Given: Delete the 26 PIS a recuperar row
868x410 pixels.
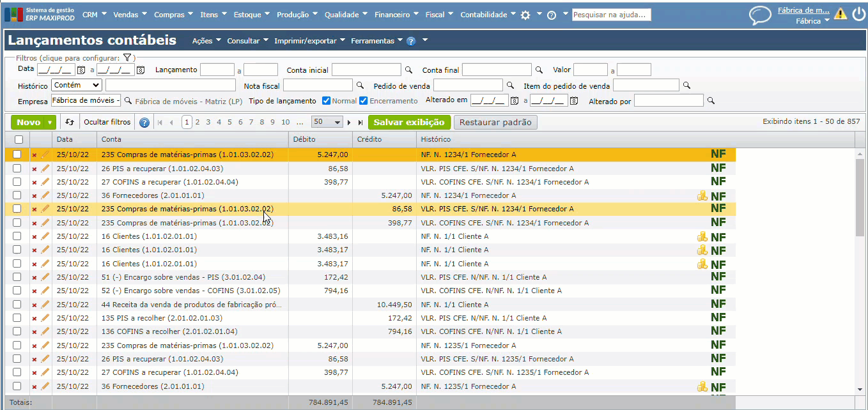Looking at the screenshot, I should pyautogui.click(x=35, y=169).
